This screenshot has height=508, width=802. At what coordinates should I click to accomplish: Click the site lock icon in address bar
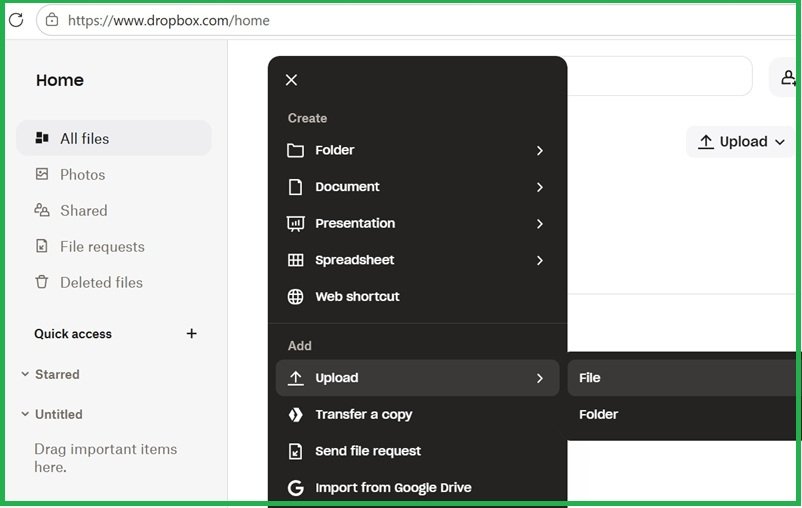52,20
